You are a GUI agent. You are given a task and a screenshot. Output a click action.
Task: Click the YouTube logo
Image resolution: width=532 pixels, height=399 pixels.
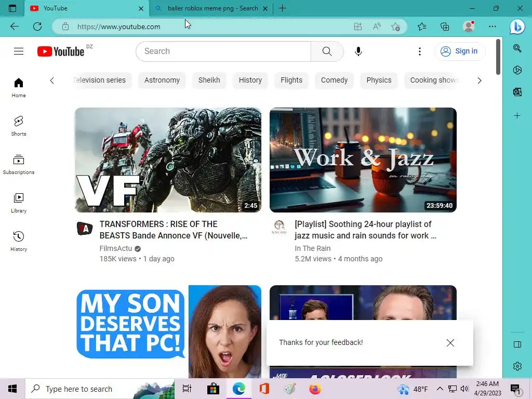61,51
